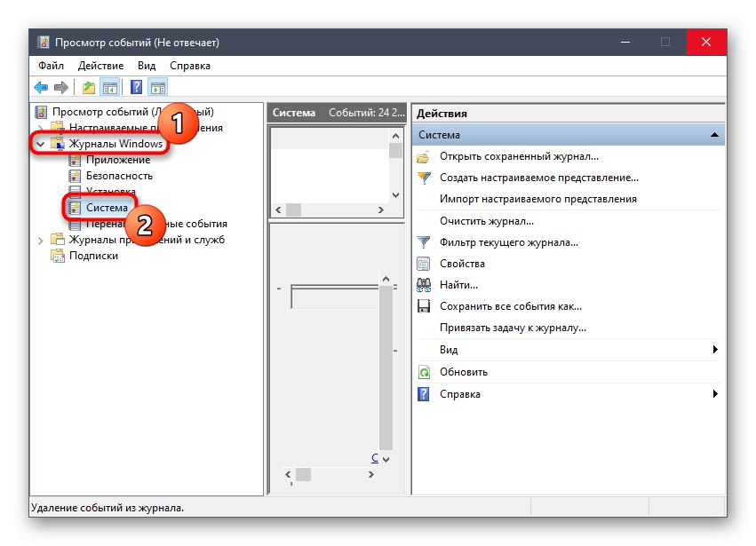The image size is (756, 546).
Task: Expand the Справка submenu arrow in Actions
Action: pos(715,393)
